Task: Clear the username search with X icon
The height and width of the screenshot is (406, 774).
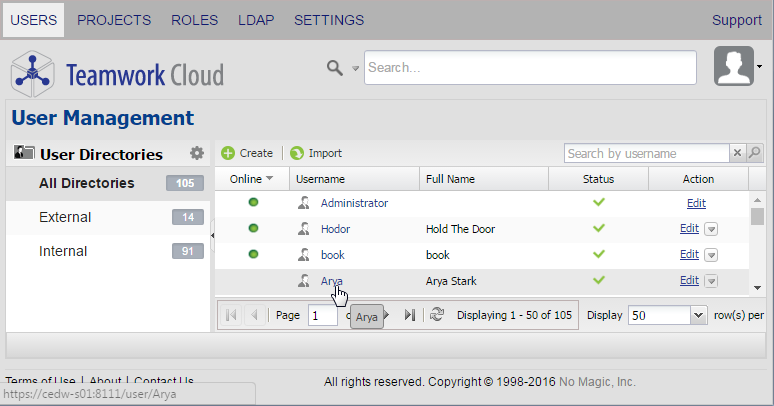Action: pyautogui.click(x=738, y=153)
